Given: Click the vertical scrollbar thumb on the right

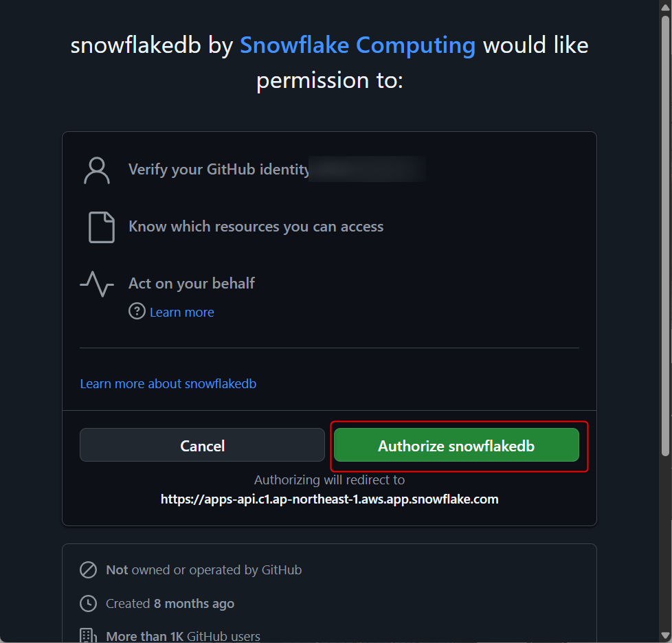Looking at the screenshot, I should tap(665, 234).
